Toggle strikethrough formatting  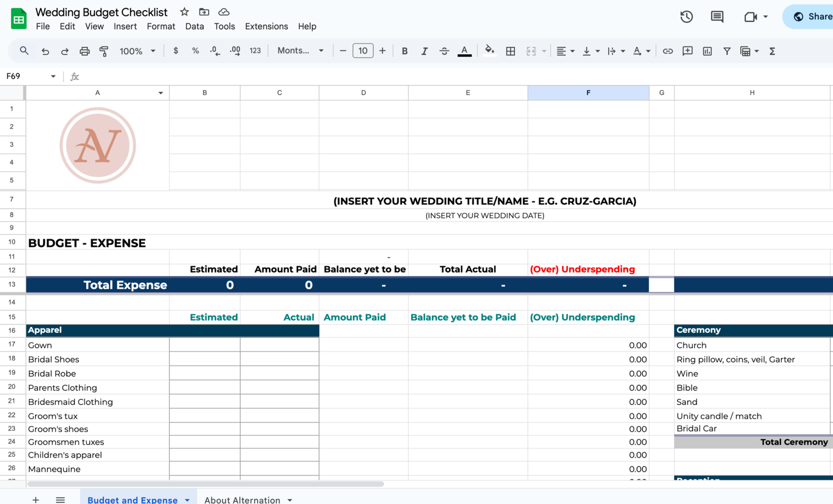point(444,51)
